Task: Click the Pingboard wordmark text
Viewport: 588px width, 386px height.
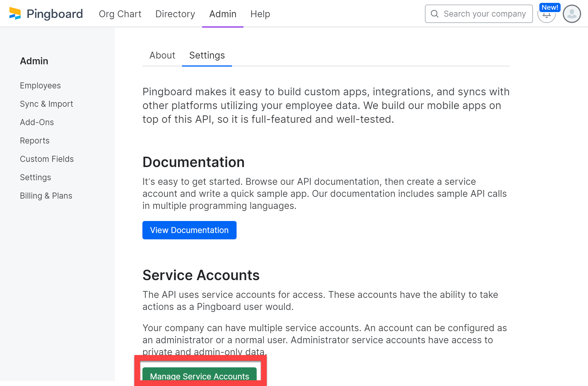Action: pos(55,14)
